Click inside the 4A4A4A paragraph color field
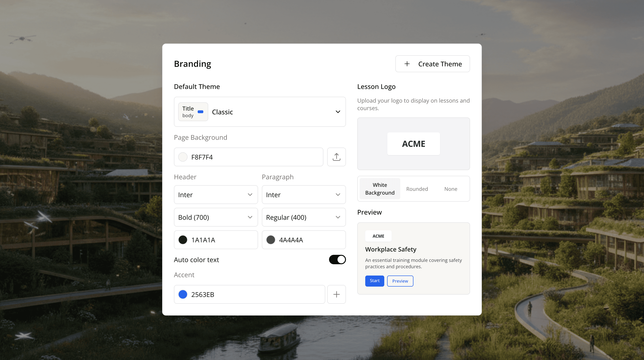Screen dimensions: 644x360 pyautogui.click(x=303, y=240)
